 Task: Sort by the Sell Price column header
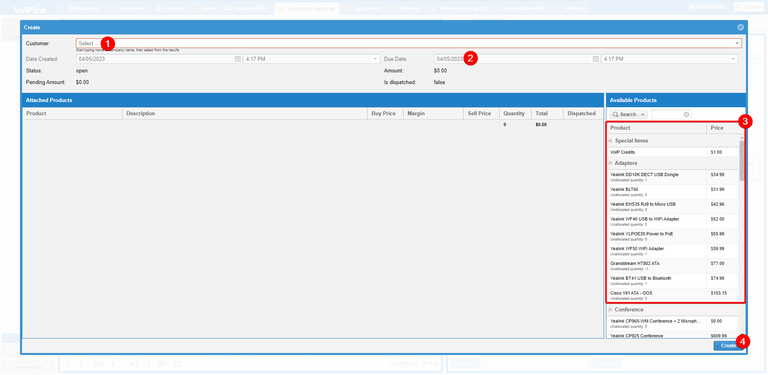click(x=481, y=113)
